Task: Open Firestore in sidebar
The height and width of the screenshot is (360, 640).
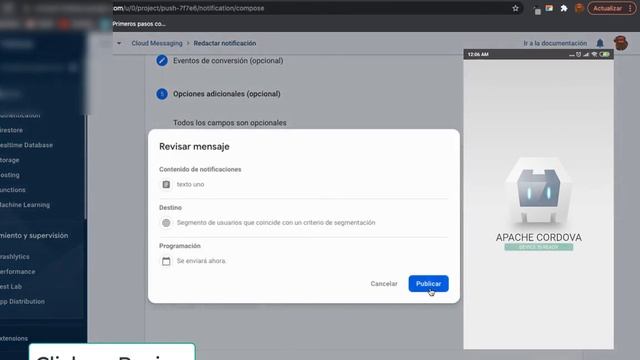Action: click(x=11, y=130)
